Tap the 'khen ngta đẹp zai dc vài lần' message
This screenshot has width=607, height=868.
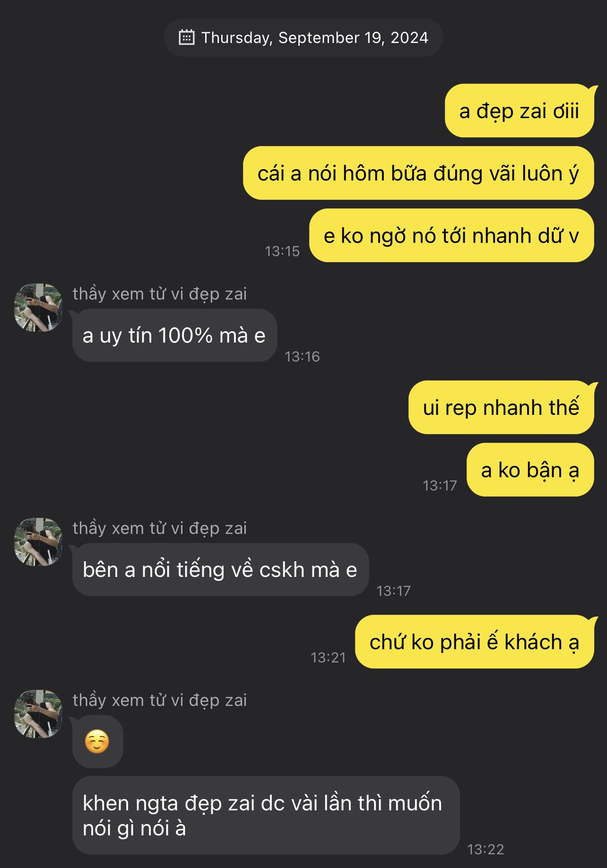(266, 816)
